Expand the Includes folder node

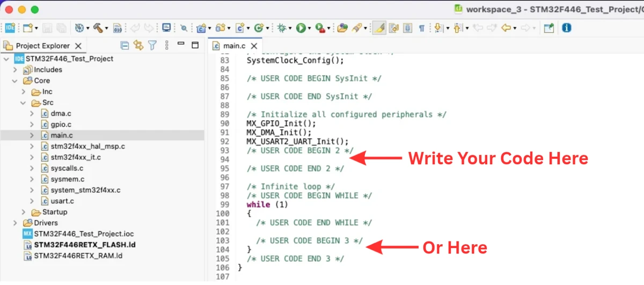tap(15, 70)
